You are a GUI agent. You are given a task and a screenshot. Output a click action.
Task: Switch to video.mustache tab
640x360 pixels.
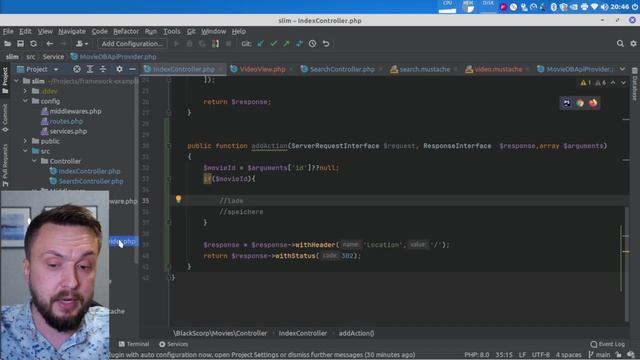tap(498, 69)
